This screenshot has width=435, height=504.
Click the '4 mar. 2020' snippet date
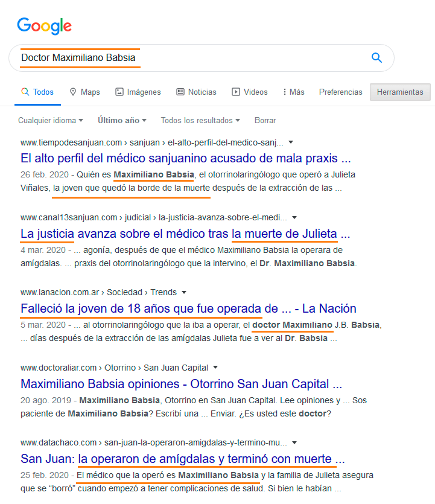[43, 250]
